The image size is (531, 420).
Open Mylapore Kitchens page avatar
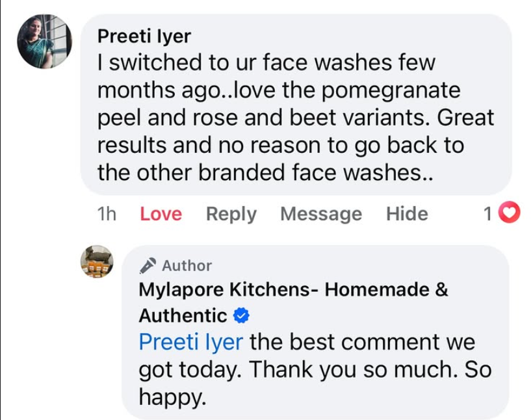click(97, 262)
